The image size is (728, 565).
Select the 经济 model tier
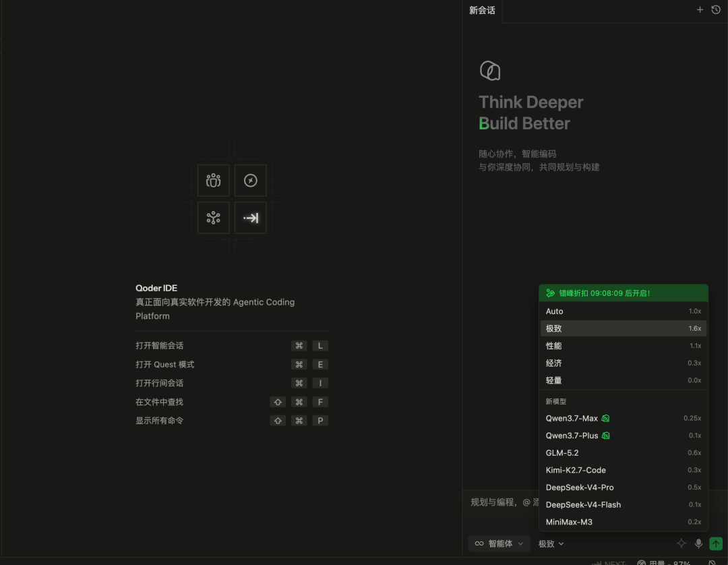(x=623, y=363)
